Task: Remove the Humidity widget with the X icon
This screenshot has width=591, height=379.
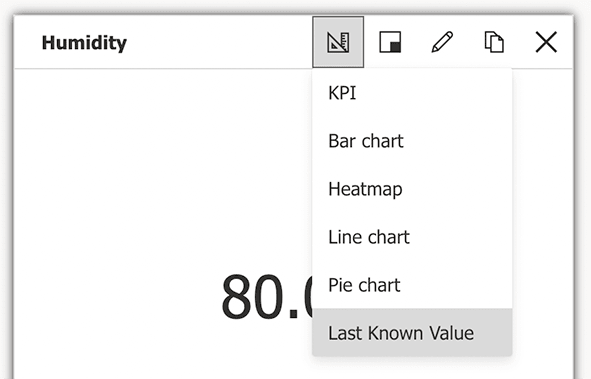Action: [546, 42]
